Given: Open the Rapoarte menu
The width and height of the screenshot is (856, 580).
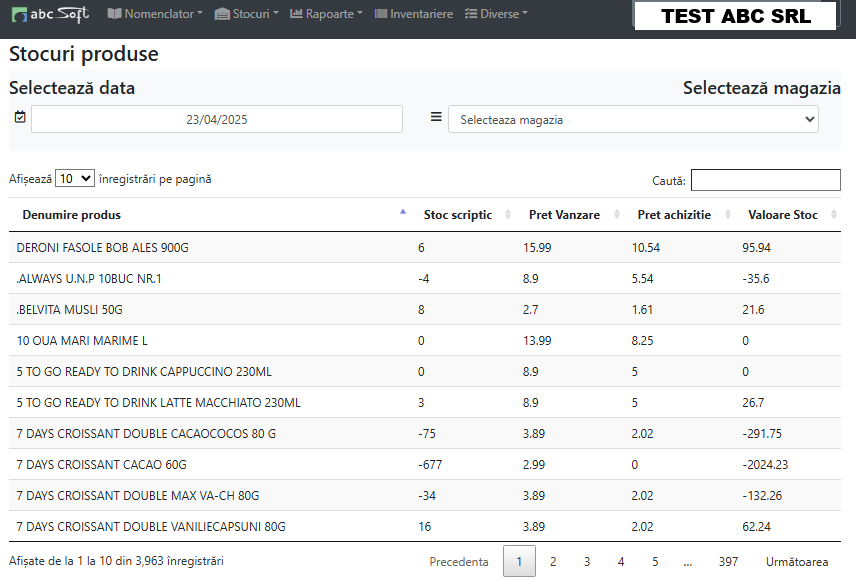Looking at the screenshot, I should pos(327,14).
